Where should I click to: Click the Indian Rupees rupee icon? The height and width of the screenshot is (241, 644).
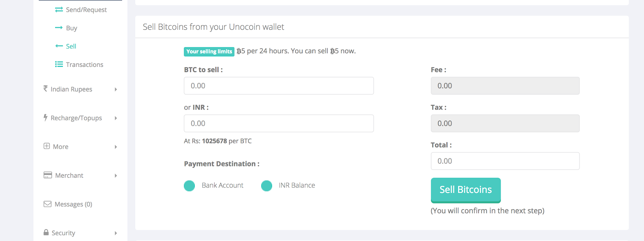click(x=45, y=89)
